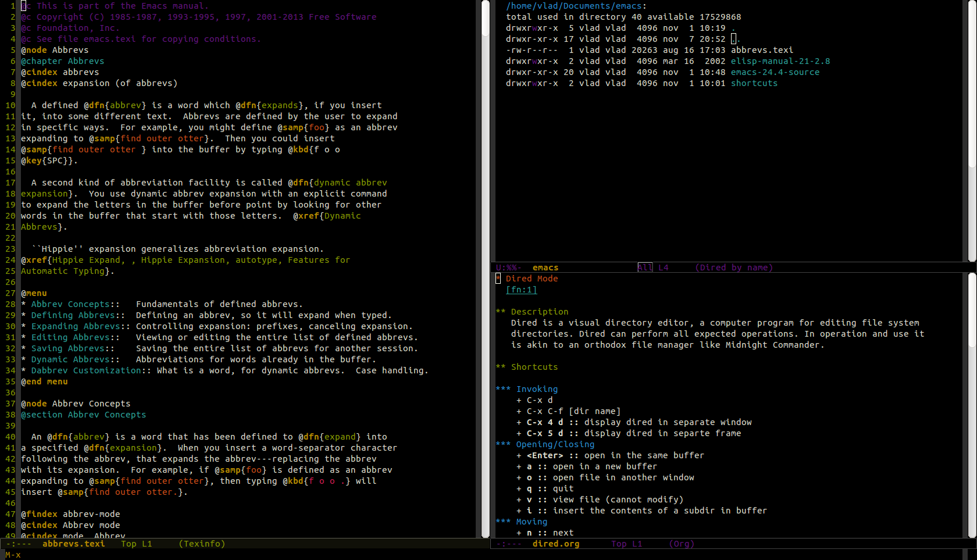Open the shortcuts directory in dired
Image resolution: width=977 pixels, height=560 pixels.
754,83
